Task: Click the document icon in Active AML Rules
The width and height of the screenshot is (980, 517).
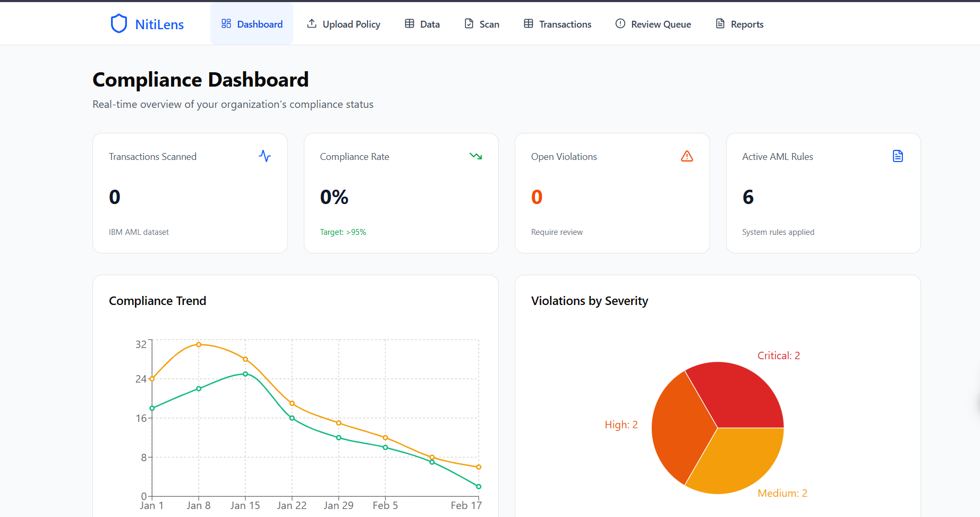Action: pos(898,156)
